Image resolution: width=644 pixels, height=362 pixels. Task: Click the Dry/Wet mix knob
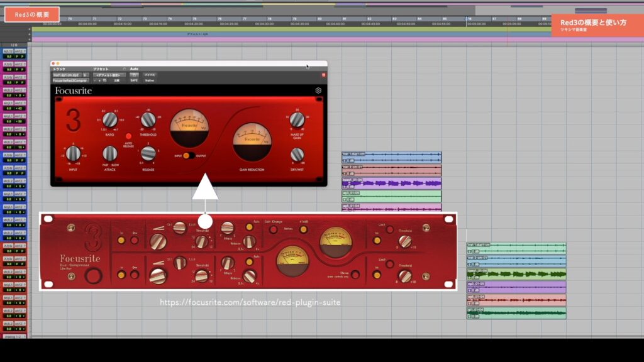click(x=297, y=155)
